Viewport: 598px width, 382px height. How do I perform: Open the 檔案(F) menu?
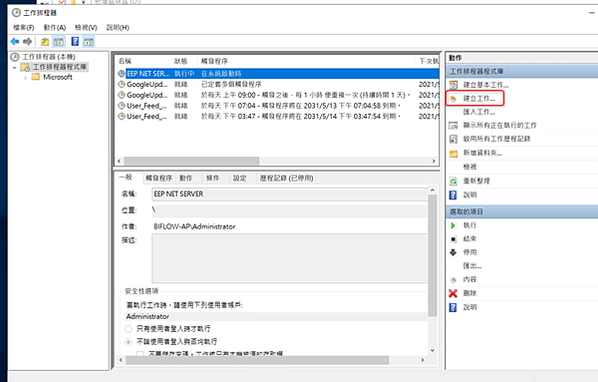point(24,27)
